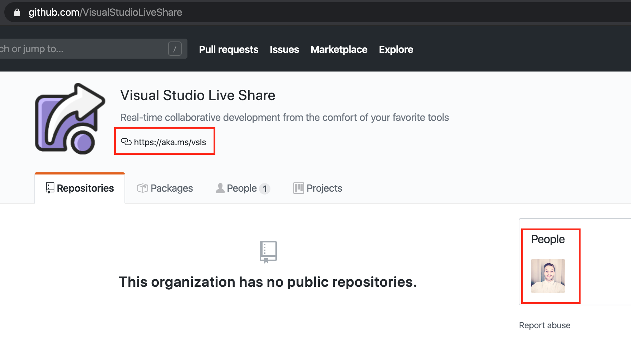This screenshot has width=631, height=364.
Task: Open the https://aka.ms/vsls link
Action: 170,142
